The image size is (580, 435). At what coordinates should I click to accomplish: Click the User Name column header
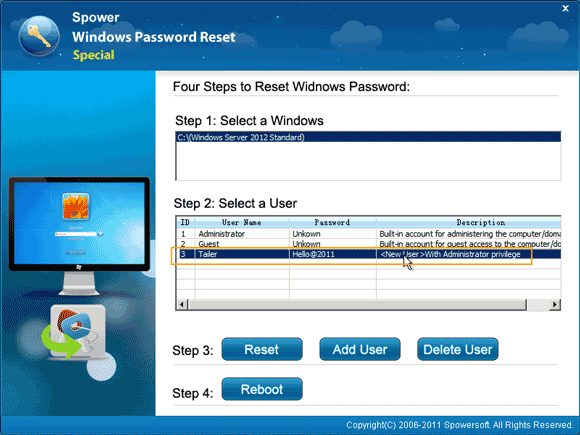coord(242,222)
